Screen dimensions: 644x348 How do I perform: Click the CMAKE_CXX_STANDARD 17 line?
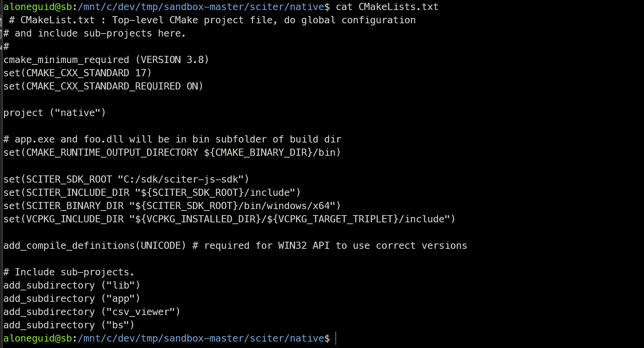point(77,73)
